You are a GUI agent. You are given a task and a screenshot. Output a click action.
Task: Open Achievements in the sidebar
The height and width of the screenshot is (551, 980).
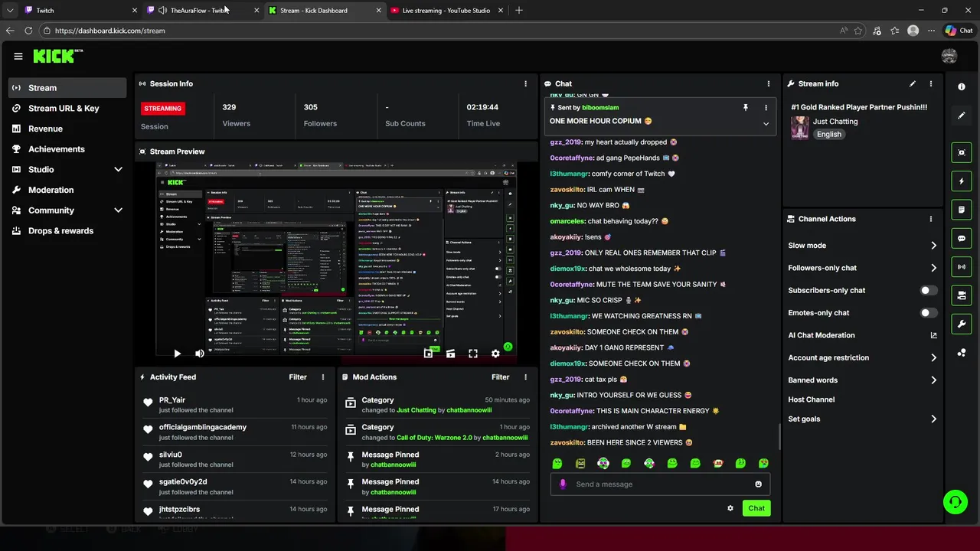coord(67,149)
